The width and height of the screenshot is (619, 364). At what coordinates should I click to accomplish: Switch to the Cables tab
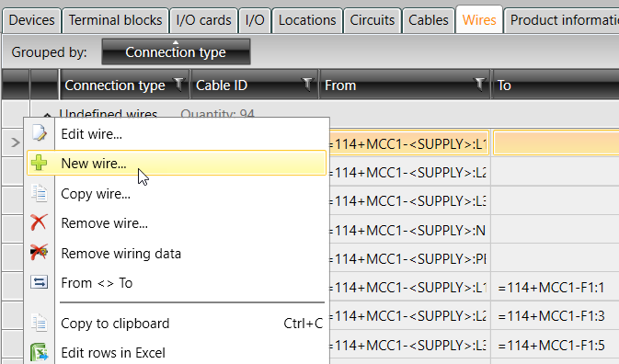429,19
